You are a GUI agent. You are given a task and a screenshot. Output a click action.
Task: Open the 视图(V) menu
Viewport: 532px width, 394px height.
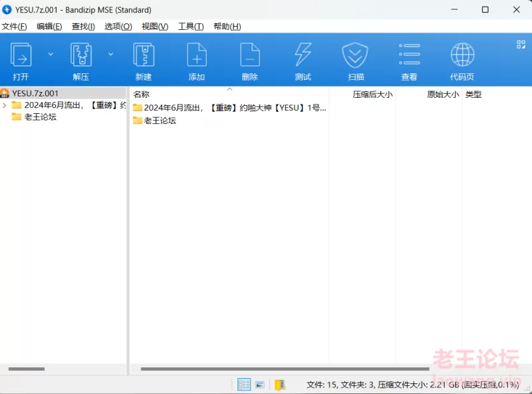click(155, 27)
